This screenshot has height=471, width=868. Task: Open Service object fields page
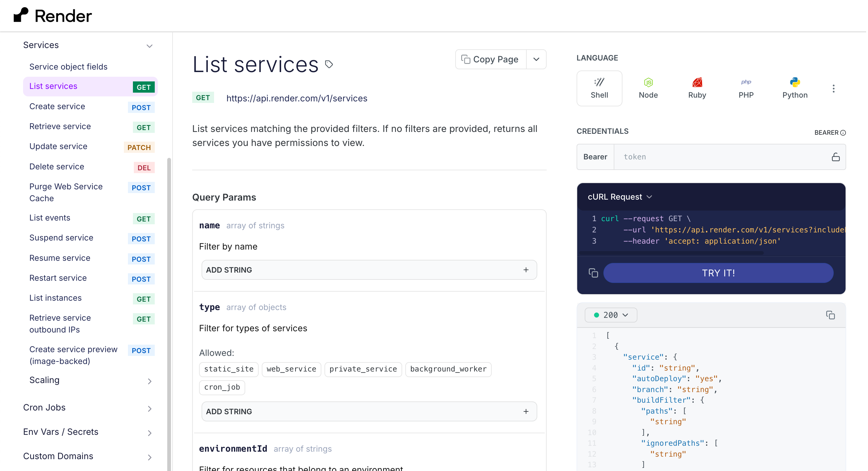pos(68,67)
